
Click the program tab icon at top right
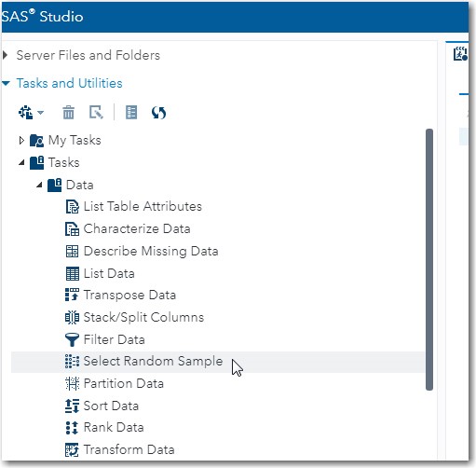[460, 54]
